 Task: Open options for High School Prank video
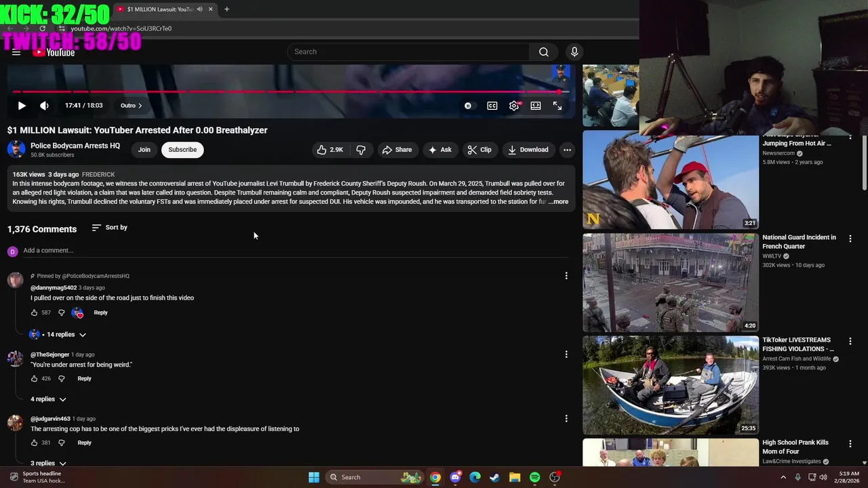850,444
